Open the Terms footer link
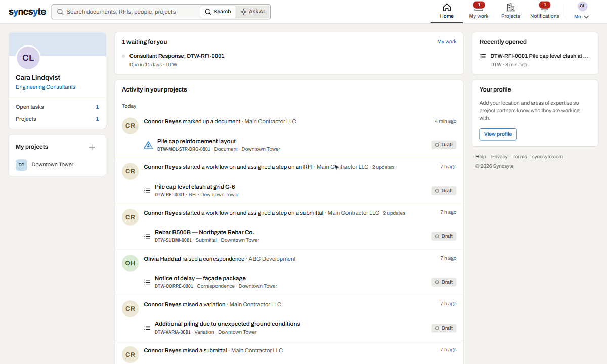This screenshot has width=607, height=364. click(519, 157)
